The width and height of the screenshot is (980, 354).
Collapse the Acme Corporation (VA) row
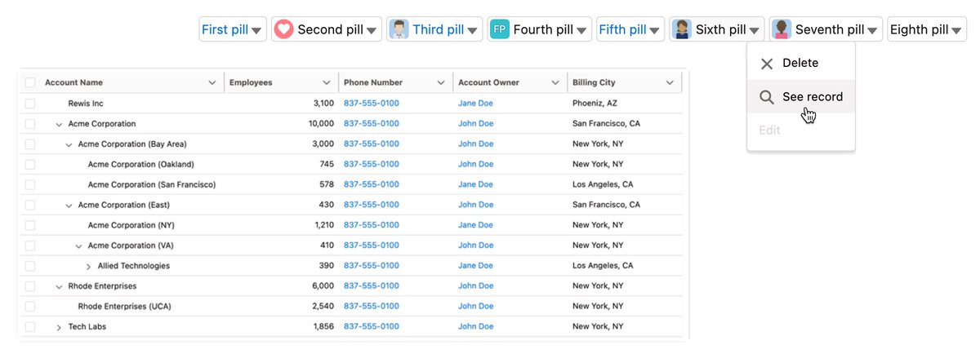point(78,246)
